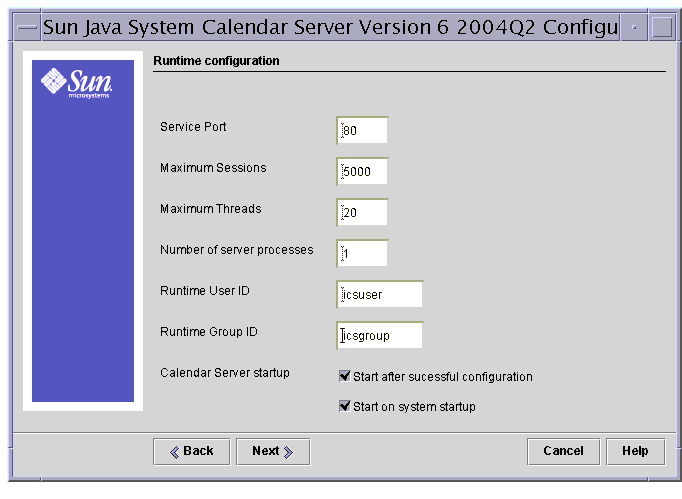The height and width of the screenshot is (499, 682).
Task: Click the Runtime configuration heading
Action: [x=216, y=60]
